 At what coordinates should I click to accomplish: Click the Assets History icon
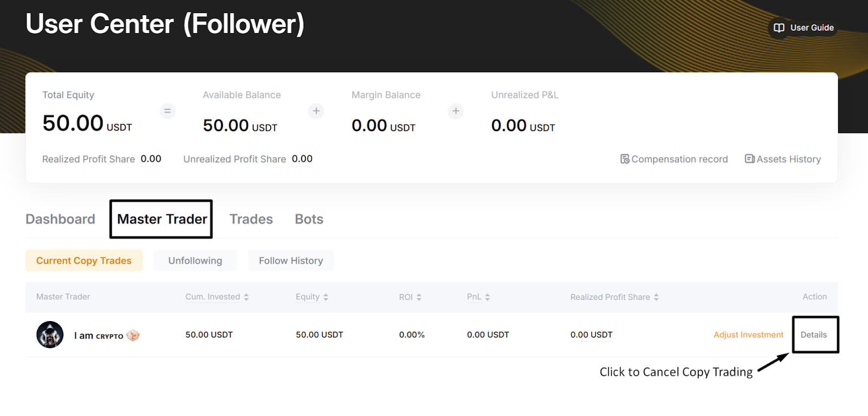(749, 159)
